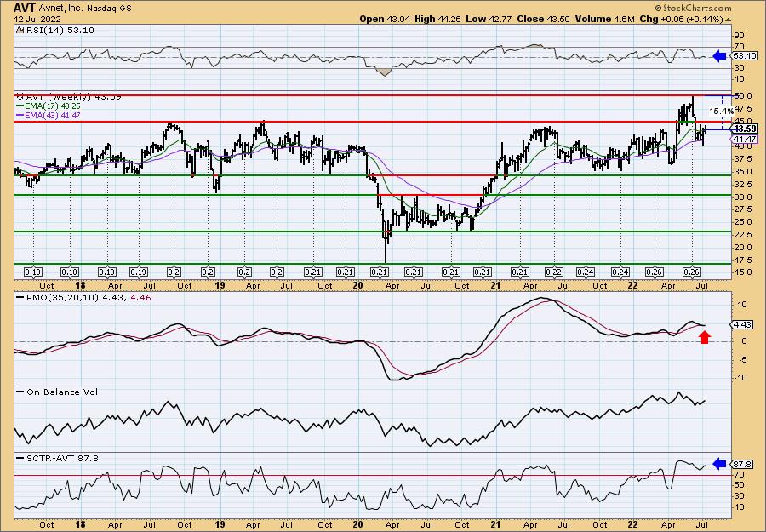
Task: Click the Avnet, Inc. company name
Action: [x=60, y=9]
